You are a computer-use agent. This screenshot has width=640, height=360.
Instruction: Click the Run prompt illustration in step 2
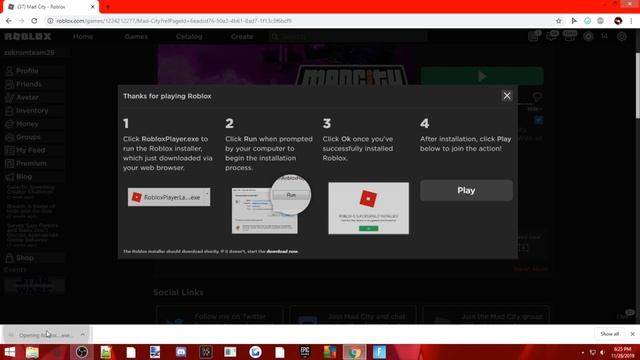pyautogui.click(x=271, y=204)
